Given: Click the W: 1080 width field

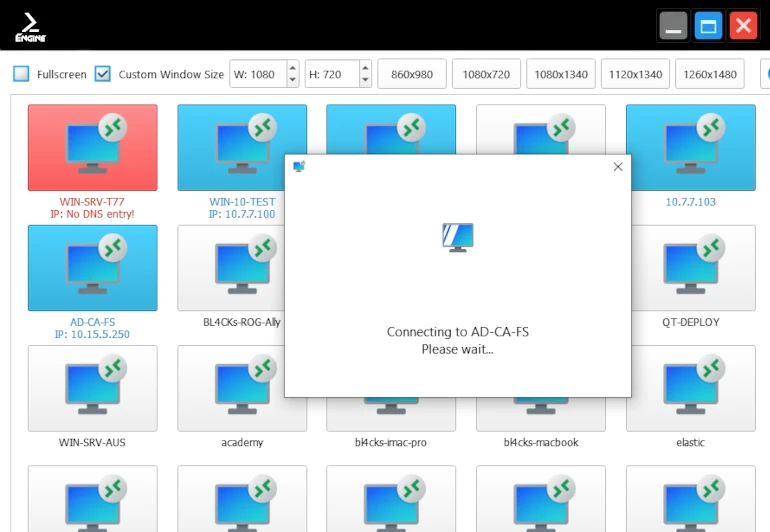Looking at the screenshot, I should coord(258,74).
